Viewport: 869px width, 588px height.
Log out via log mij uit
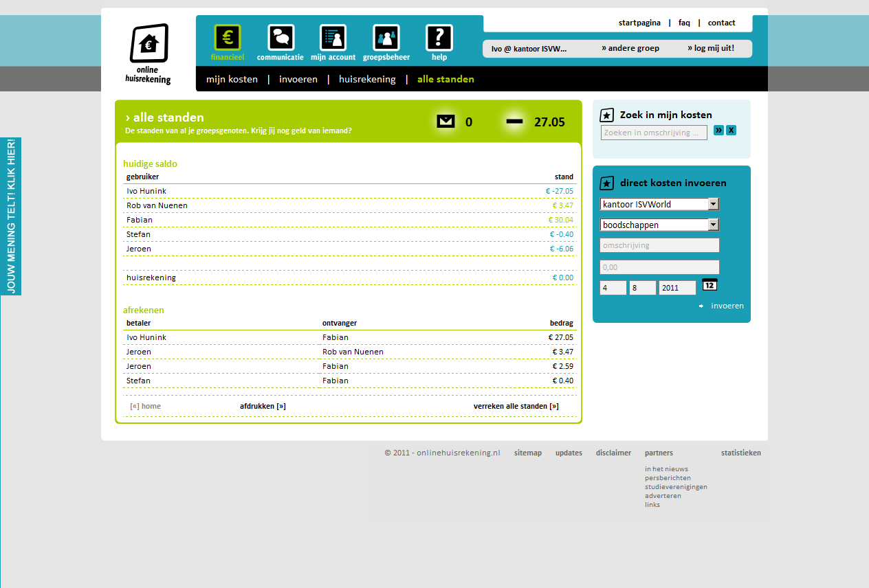click(711, 48)
